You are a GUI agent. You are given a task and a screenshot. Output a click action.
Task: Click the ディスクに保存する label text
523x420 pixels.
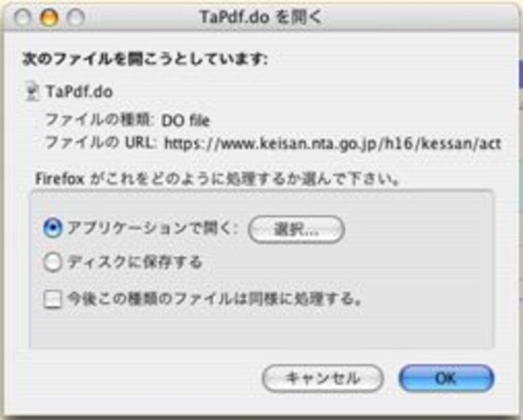click(x=135, y=262)
